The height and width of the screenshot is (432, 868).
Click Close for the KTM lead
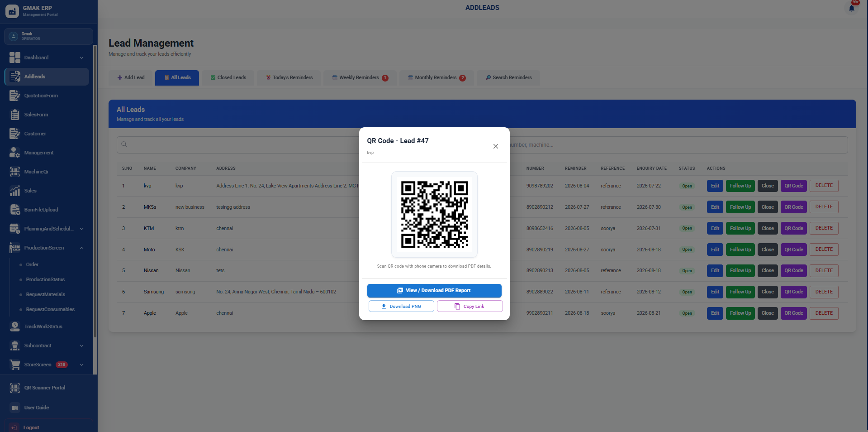(x=768, y=228)
